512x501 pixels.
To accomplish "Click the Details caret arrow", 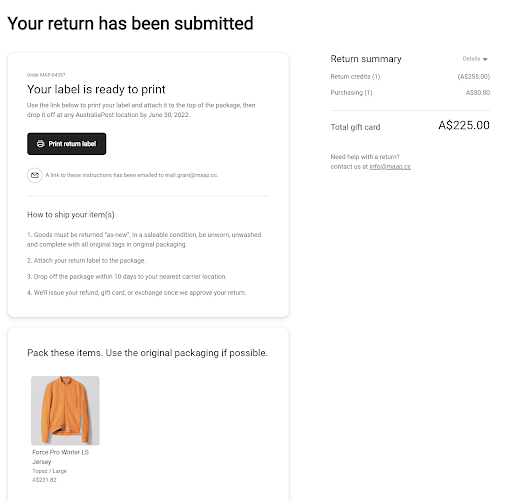I will (485, 59).
